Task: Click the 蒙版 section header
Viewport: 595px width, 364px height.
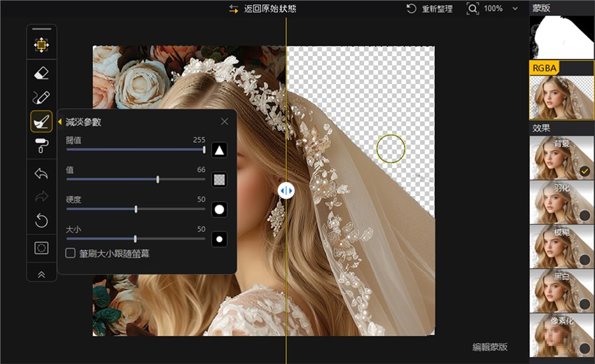Action: tap(541, 8)
